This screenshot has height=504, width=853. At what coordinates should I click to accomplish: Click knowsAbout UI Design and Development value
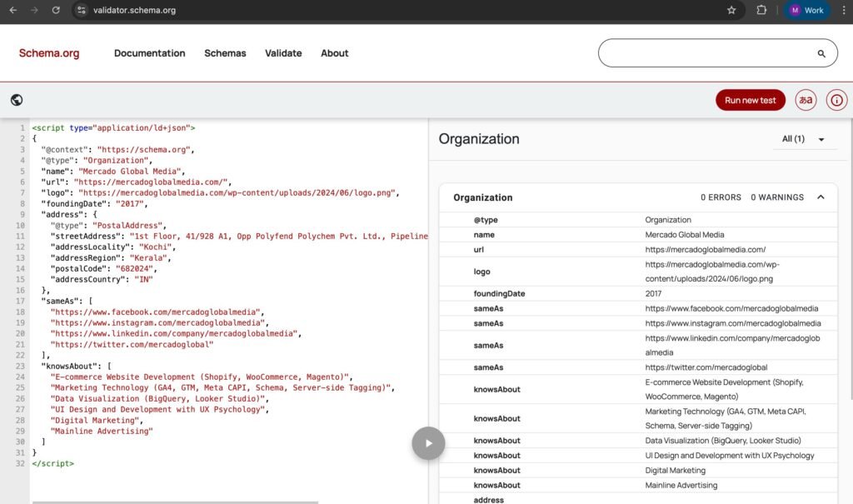730,455
